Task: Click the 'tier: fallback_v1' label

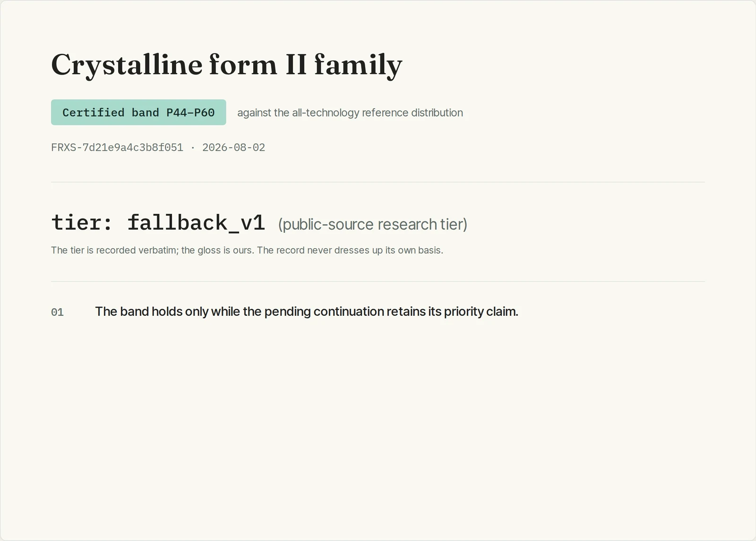Action: (x=158, y=222)
